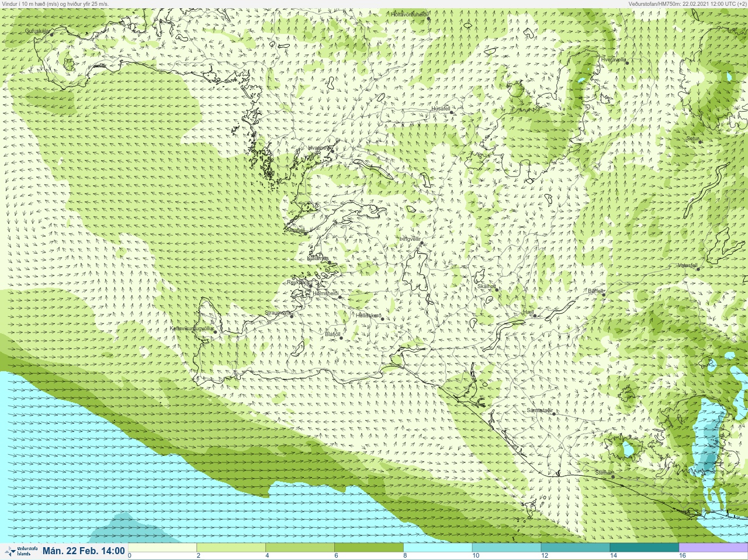Screen dimensions: 748x560
Task: Select the 8–10 m/s light cyan legend swatch
Action: point(438,547)
